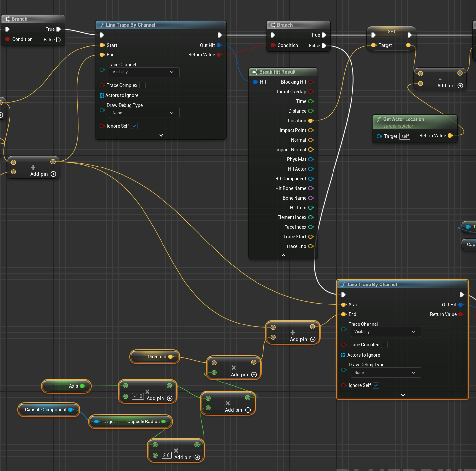Open Trace Channel dropdown on the upper Line Trace
Viewport: 476px width, 471px height.
click(x=143, y=72)
